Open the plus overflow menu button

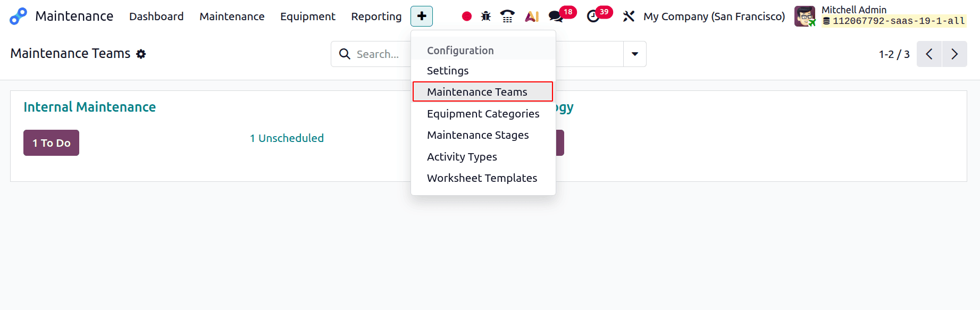422,16
